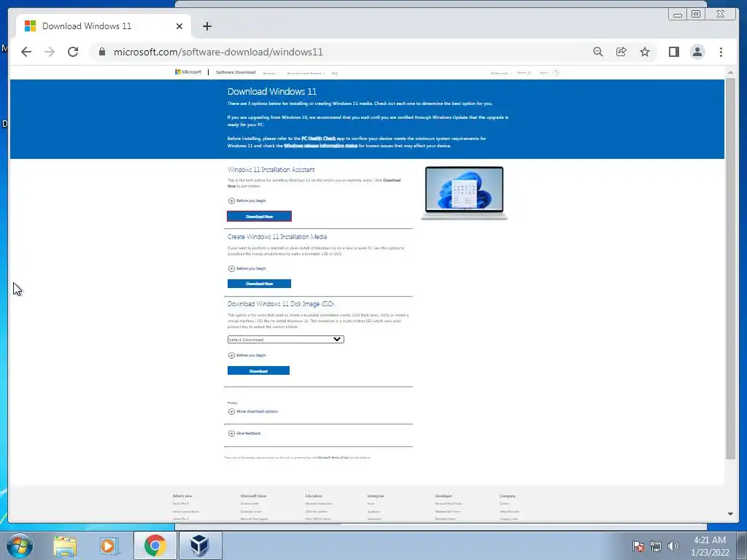This screenshot has height=560, width=747.
Task: Open the Windows Start menu
Action: point(19,545)
